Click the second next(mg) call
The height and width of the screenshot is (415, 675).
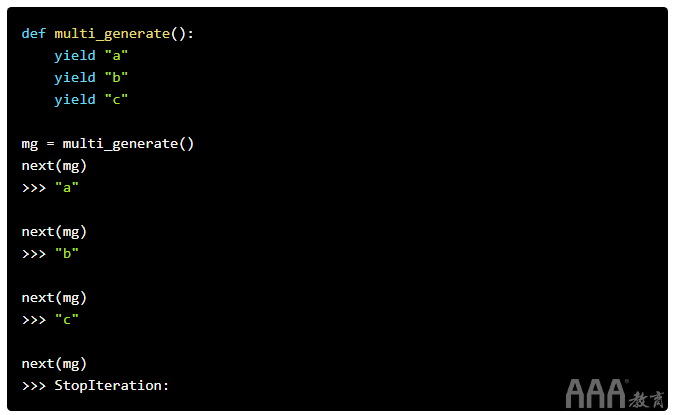coord(54,232)
